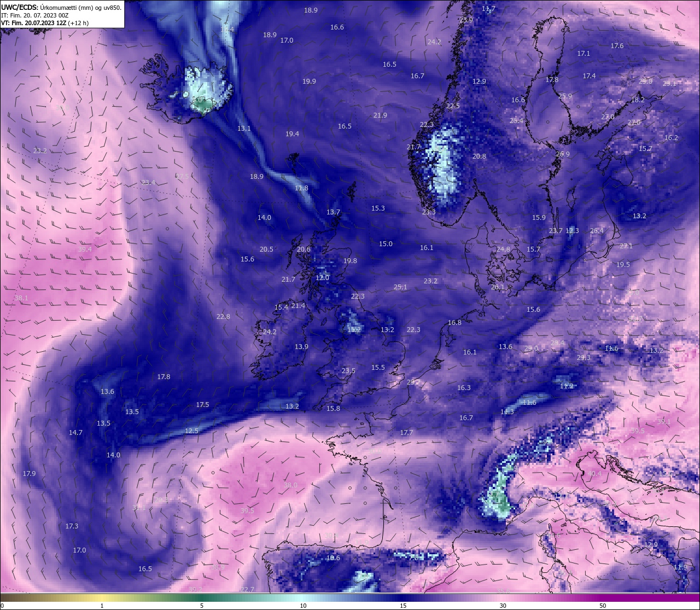Click the VT 12Z (+12 h) valid time line
The image size is (700, 610).
(45, 23)
